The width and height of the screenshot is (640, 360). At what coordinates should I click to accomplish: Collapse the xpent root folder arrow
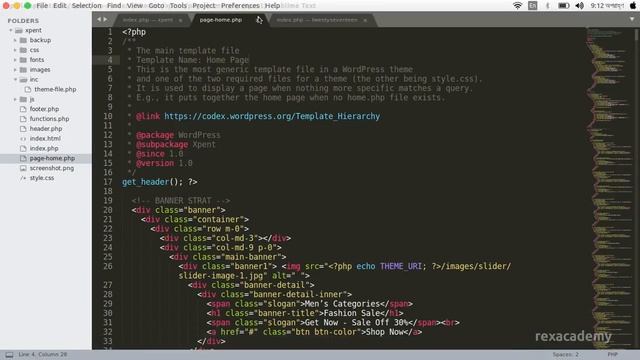click(x=11, y=30)
